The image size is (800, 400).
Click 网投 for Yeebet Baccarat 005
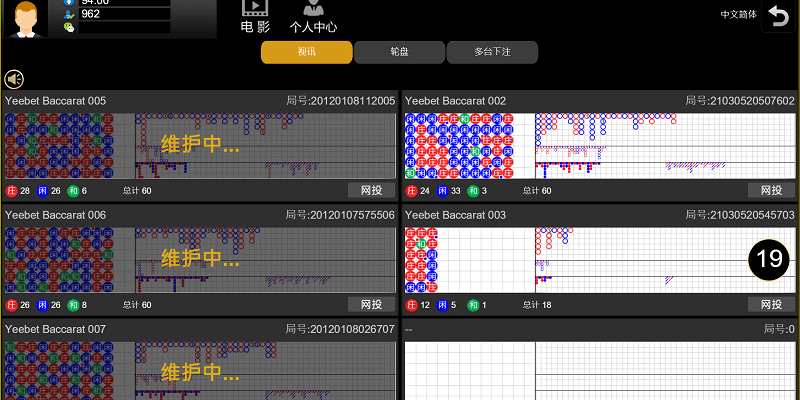371,190
